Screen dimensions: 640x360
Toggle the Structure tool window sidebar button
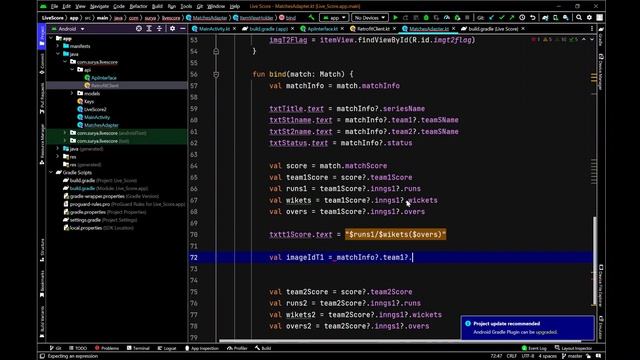(x=42, y=249)
